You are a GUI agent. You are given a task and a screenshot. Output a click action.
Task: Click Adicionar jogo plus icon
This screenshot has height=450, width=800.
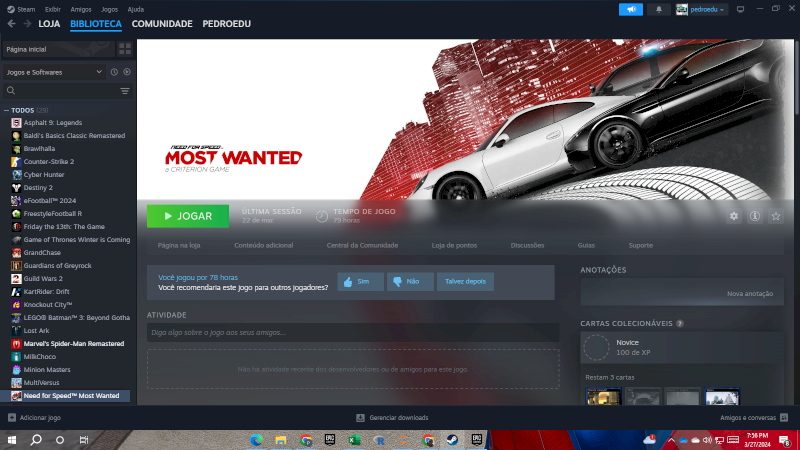pos(12,417)
